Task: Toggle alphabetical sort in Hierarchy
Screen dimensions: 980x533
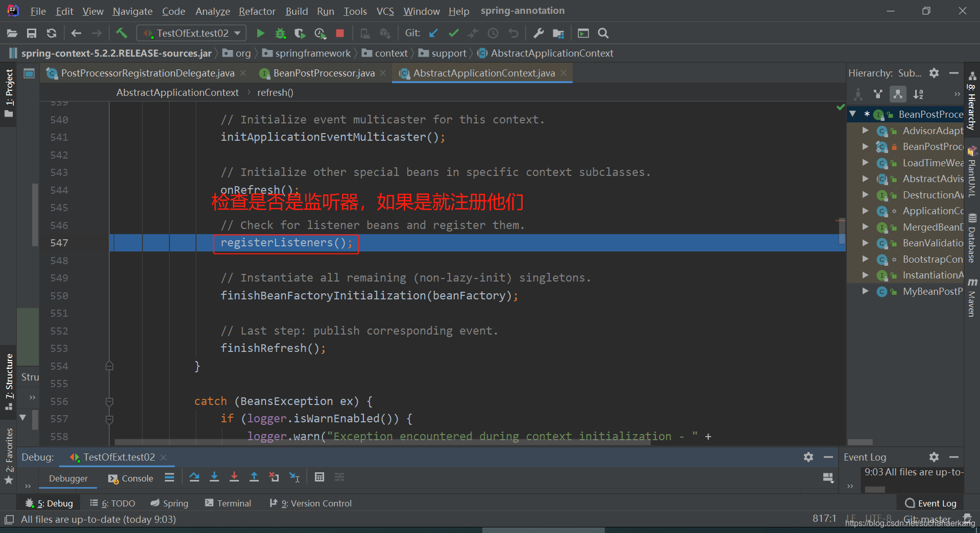Action: click(918, 94)
